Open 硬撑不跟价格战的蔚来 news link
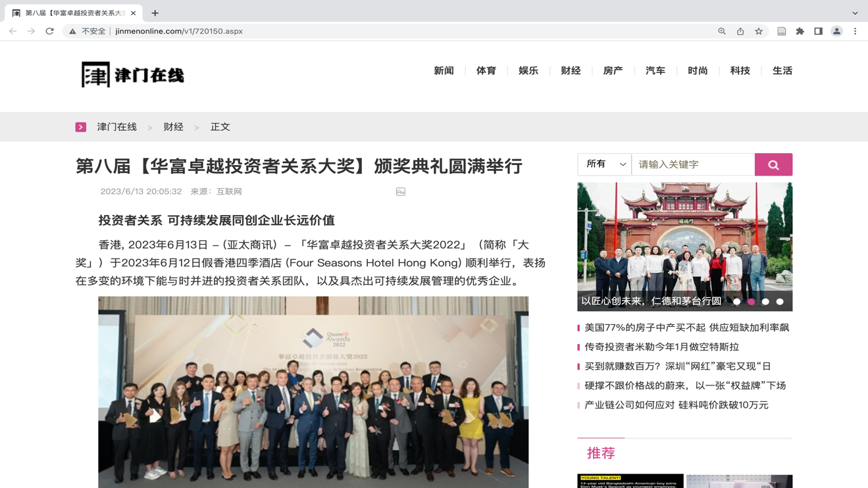This screenshot has width=868, height=488. click(685, 385)
